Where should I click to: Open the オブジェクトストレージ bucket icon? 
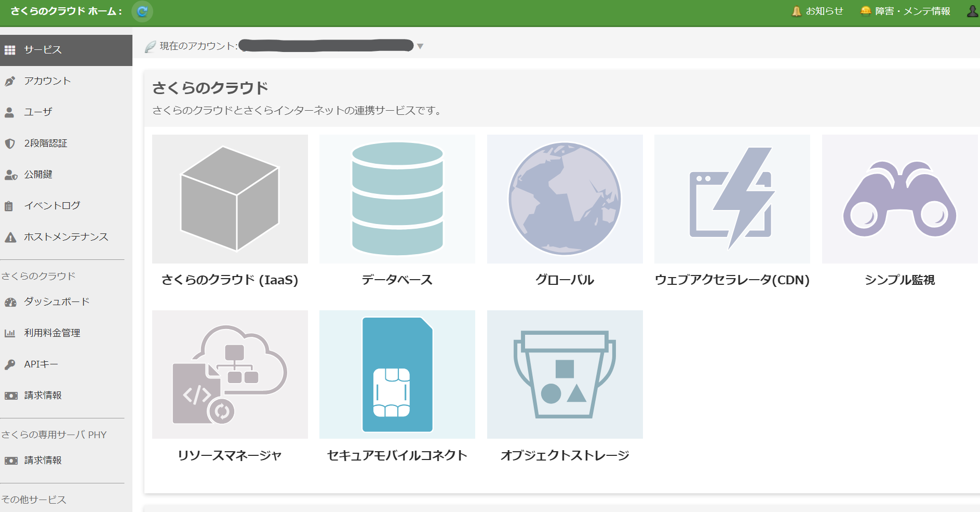(x=565, y=374)
